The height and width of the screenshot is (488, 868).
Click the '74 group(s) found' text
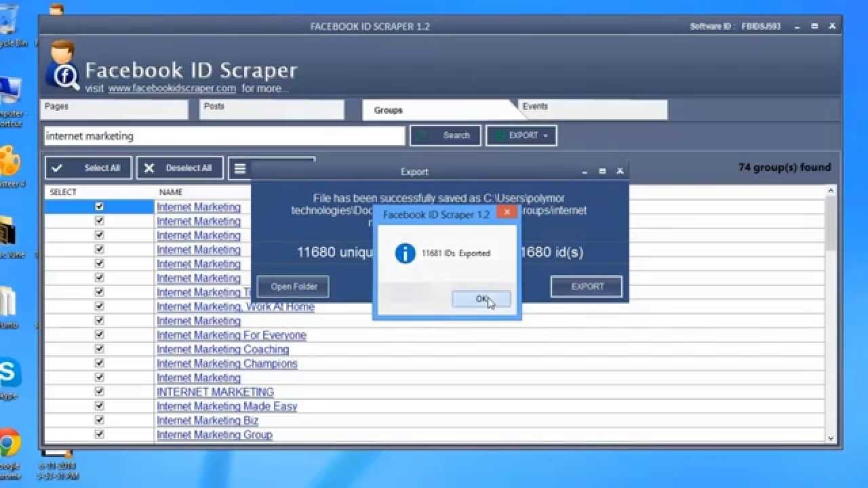[785, 167]
